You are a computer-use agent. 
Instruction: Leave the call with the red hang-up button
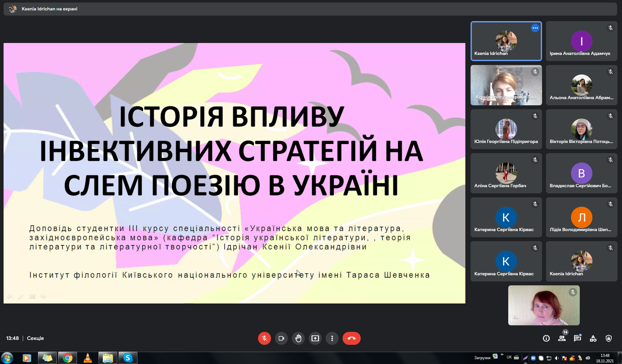click(351, 338)
